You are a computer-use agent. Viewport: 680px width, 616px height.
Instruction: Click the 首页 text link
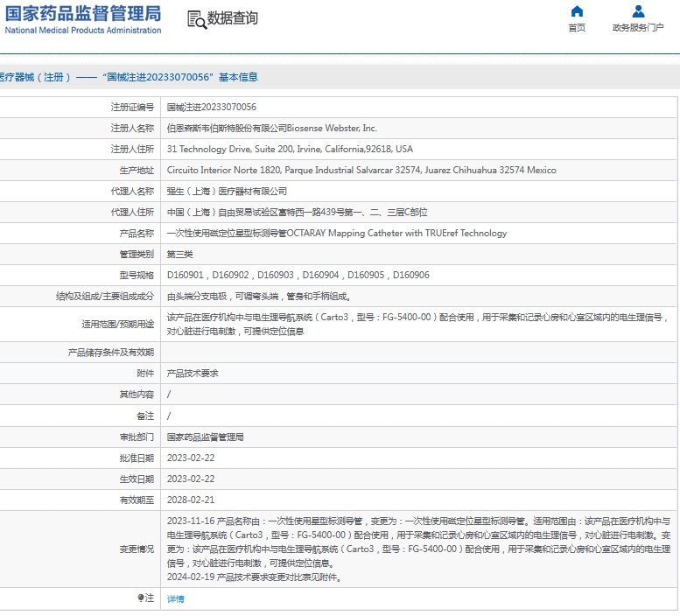(577, 28)
